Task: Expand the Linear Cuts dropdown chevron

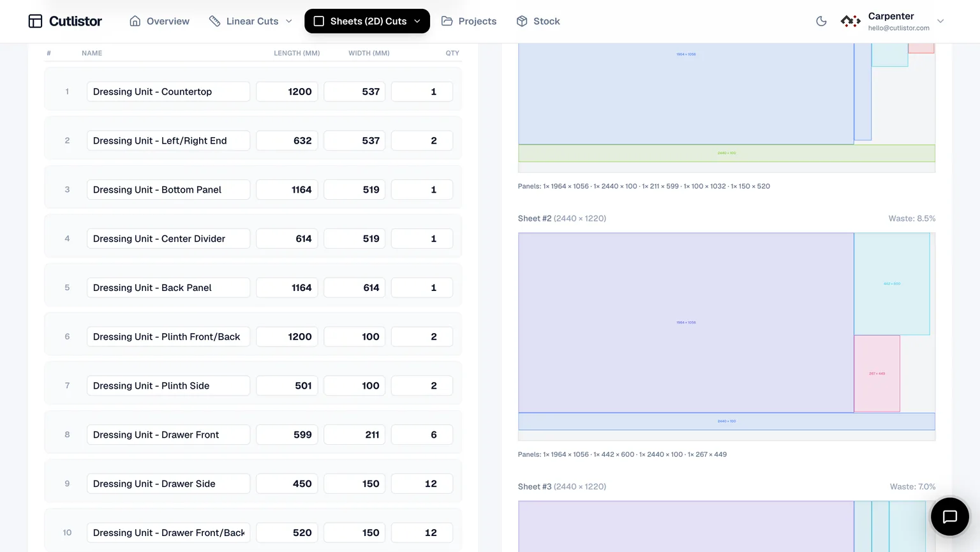Action: pyautogui.click(x=289, y=21)
